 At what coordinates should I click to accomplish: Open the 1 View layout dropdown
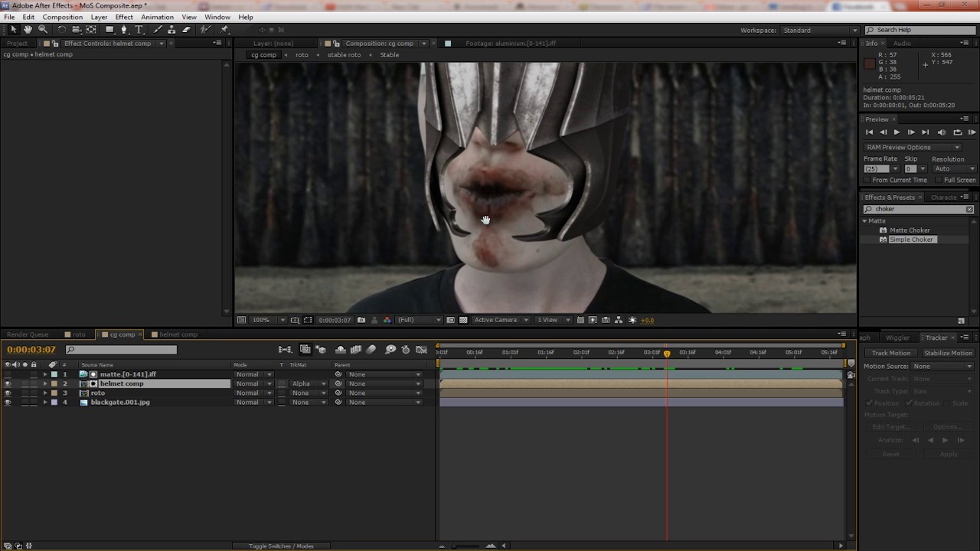point(553,320)
